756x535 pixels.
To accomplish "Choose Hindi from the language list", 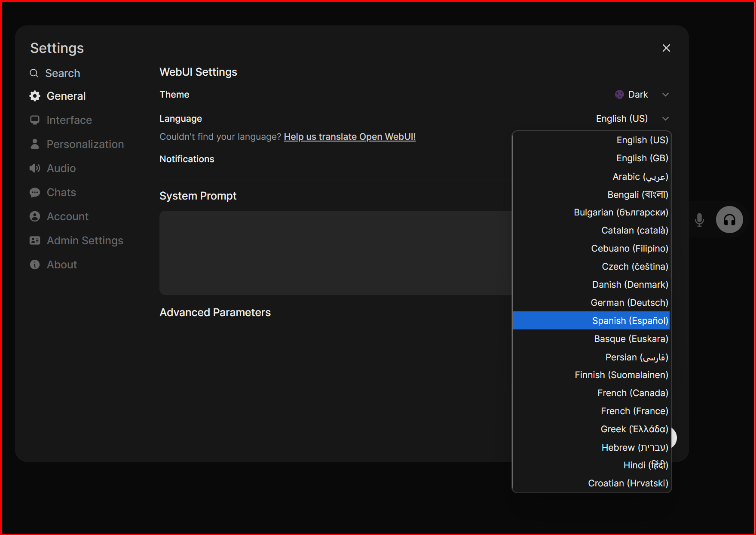I will [591, 465].
